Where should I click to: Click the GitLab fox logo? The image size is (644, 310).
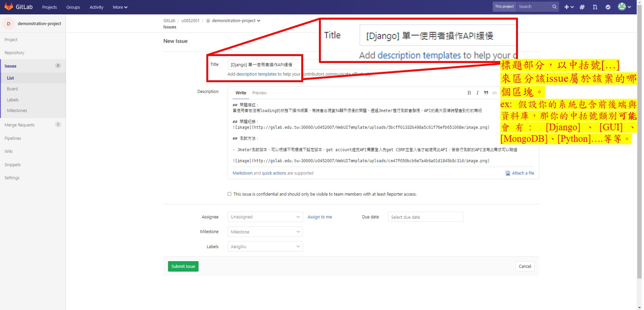[8, 7]
